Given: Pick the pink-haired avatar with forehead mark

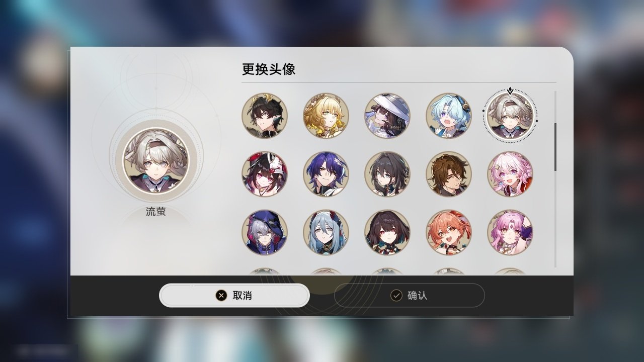Looking at the screenshot, I should pyautogui.click(x=510, y=232).
